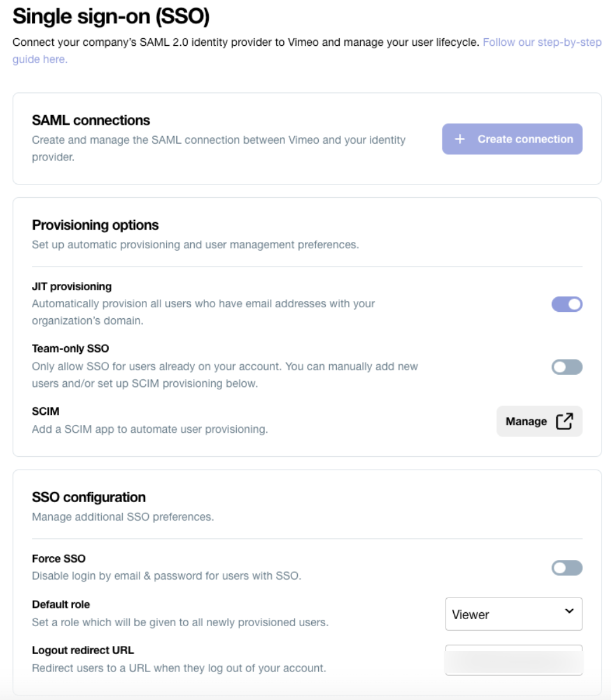
Task: Click the Default role label
Action: (x=60, y=605)
